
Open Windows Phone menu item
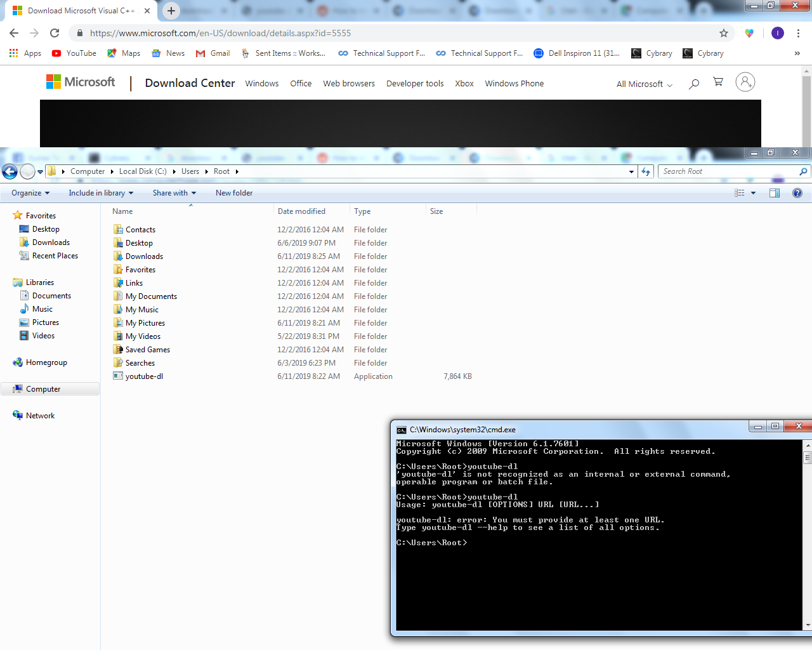tap(514, 83)
